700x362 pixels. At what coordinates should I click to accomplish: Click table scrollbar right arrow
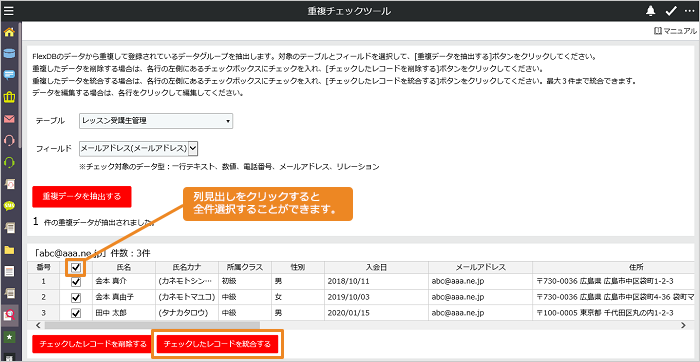tap(683, 325)
